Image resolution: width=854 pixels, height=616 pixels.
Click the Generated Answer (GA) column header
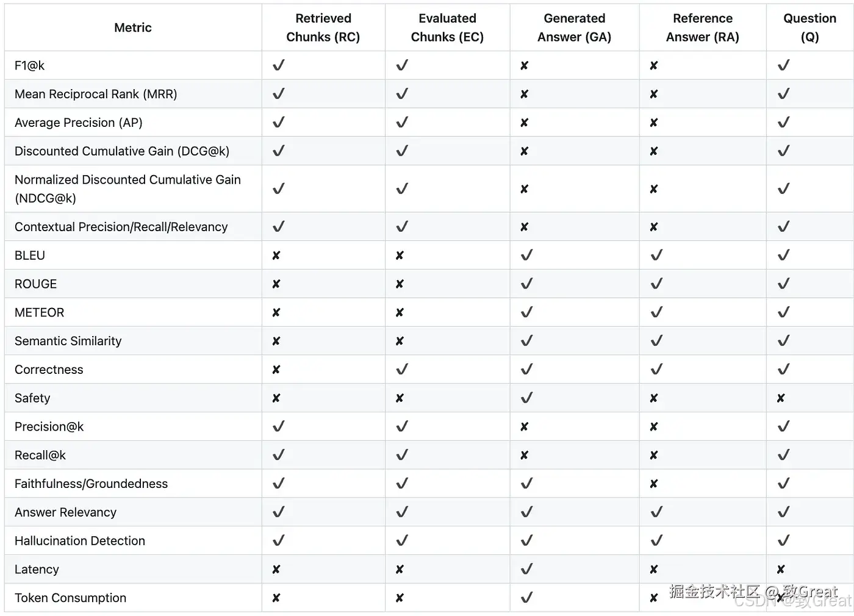point(574,27)
